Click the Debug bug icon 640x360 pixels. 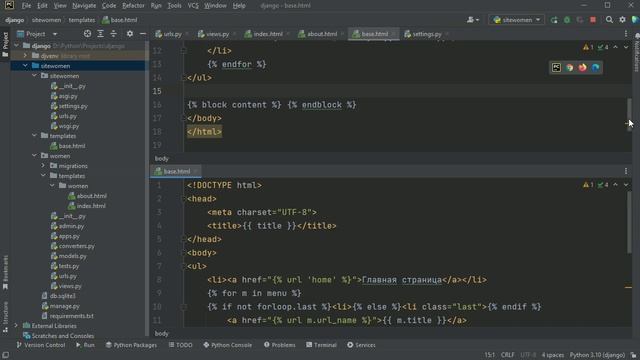coord(567,20)
